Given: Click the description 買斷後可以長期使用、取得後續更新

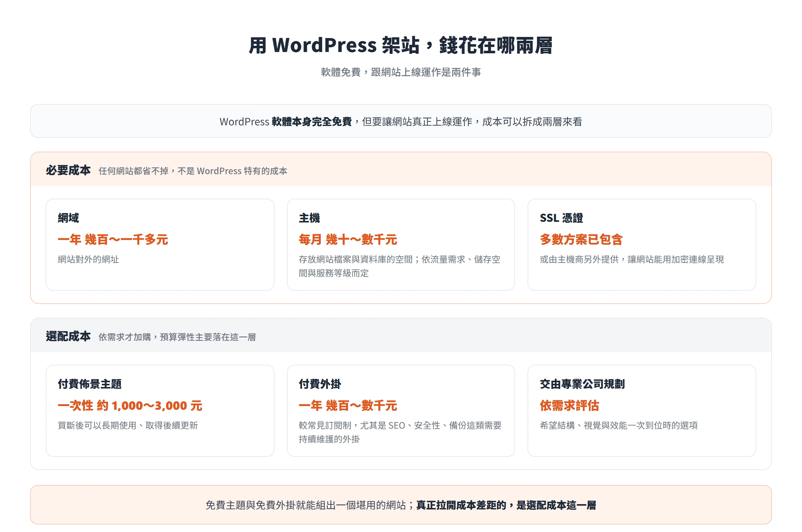Looking at the screenshot, I should (128, 425).
